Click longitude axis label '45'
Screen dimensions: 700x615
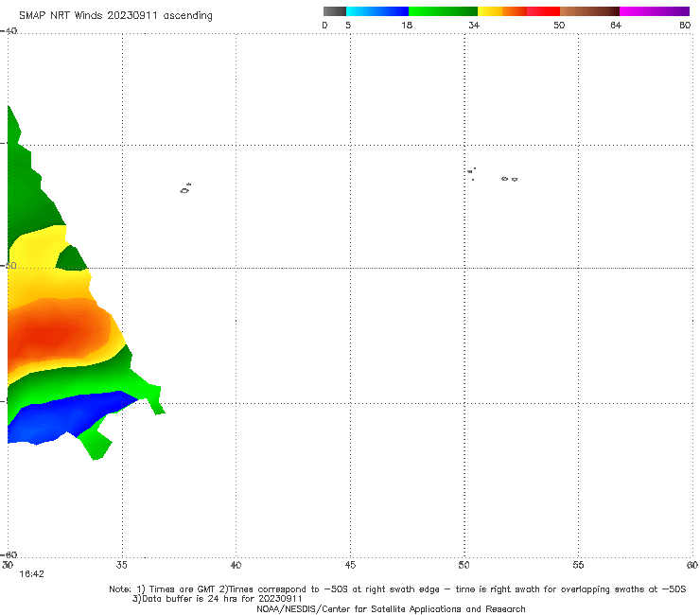pos(350,566)
